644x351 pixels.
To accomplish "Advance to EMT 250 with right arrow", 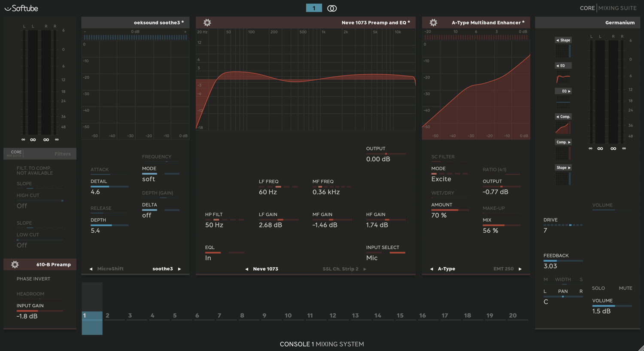I will tap(520, 269).
